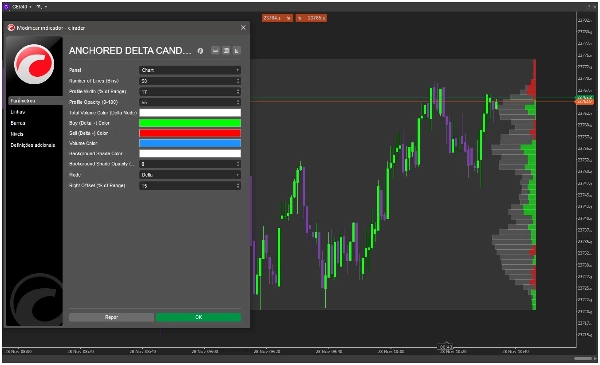This screenshot has height=365, width=600.
Task: Click the crosshair time marker on time axis
Action: pos(446,347)
